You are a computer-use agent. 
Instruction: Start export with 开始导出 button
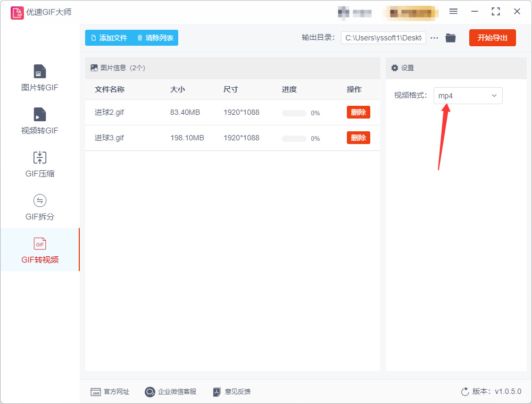click(492, 38)
